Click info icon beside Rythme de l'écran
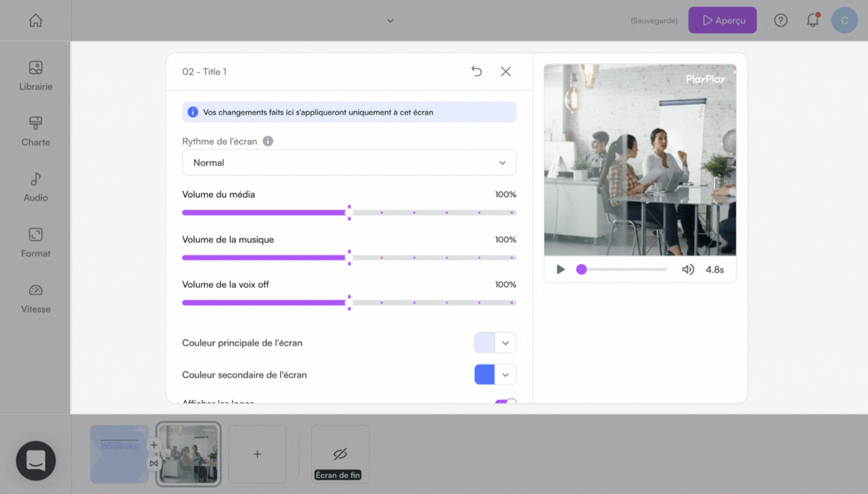Viewport: 868px width, 494px height. pos(267,141)
